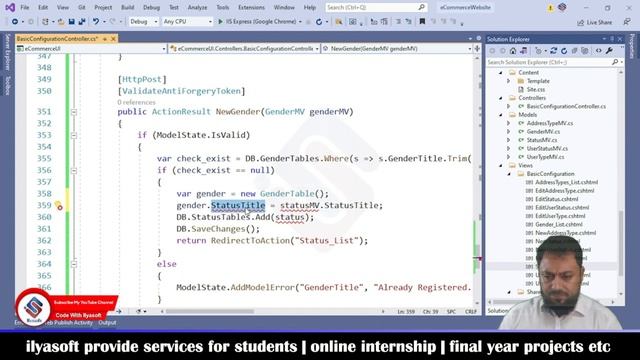The width and height of the screenshot is (640, 360).
Task: Click the lightbulb quick action on line 359
Action: [x=58, y=205]
